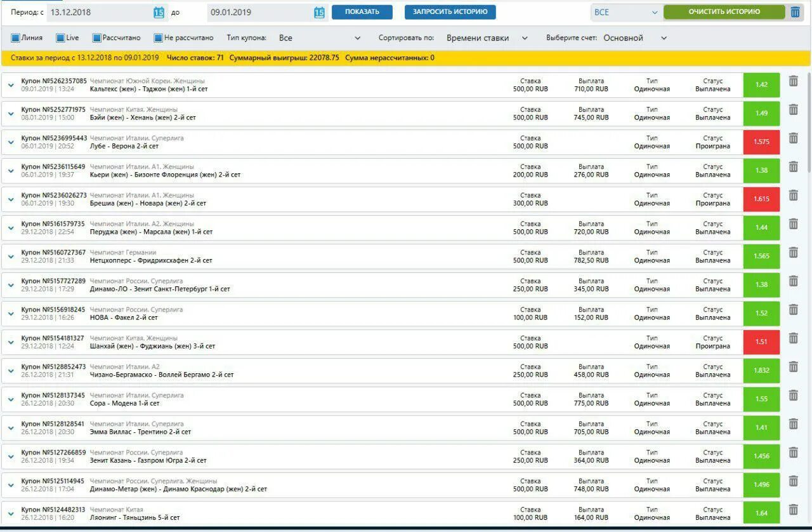Toggle the Линия checkbox filter
The height and width of the screenshot is (532, 812).
pyautogui.click(x=15, y=38)
